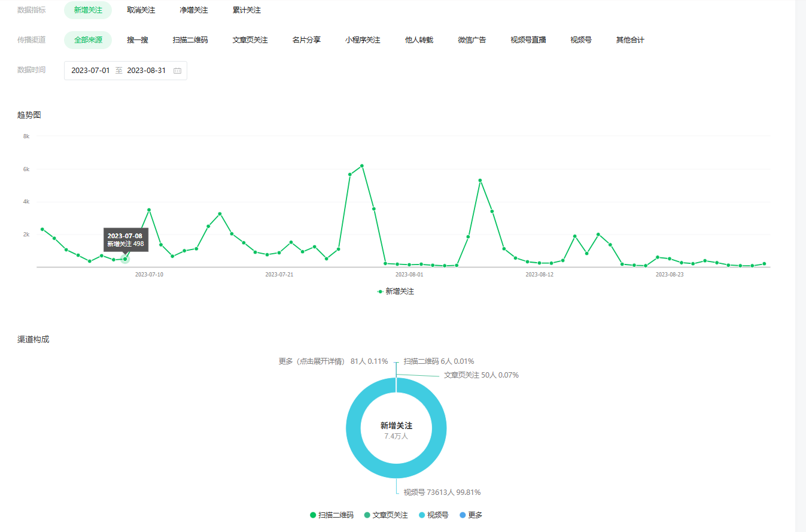Click the 扫描二维码 6人 0.01% label
The width and height of the screenshot is (806, 532).
439,361
